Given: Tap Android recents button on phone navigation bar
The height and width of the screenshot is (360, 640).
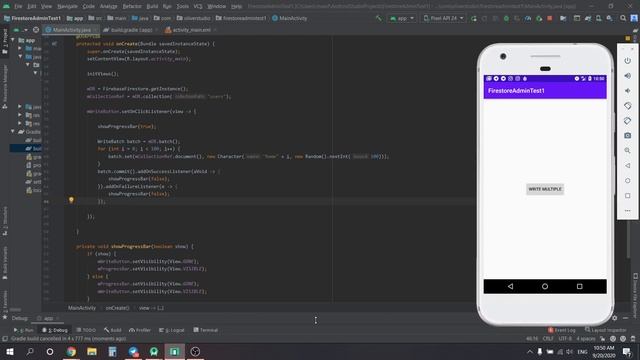Looking at the screenshot, I should (580, 287).
